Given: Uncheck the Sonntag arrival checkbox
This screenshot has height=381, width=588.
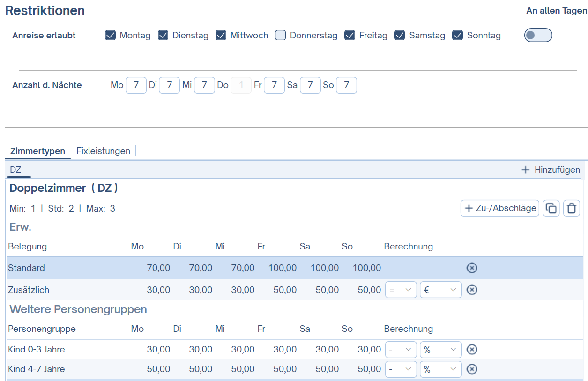Looking at the screenshot, I should (x=458, y=35).
